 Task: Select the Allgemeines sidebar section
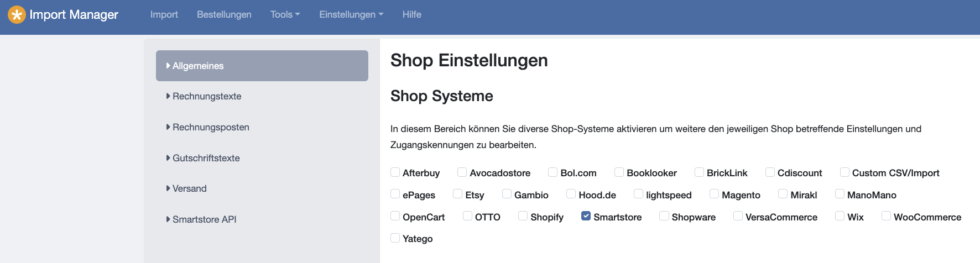262,66
